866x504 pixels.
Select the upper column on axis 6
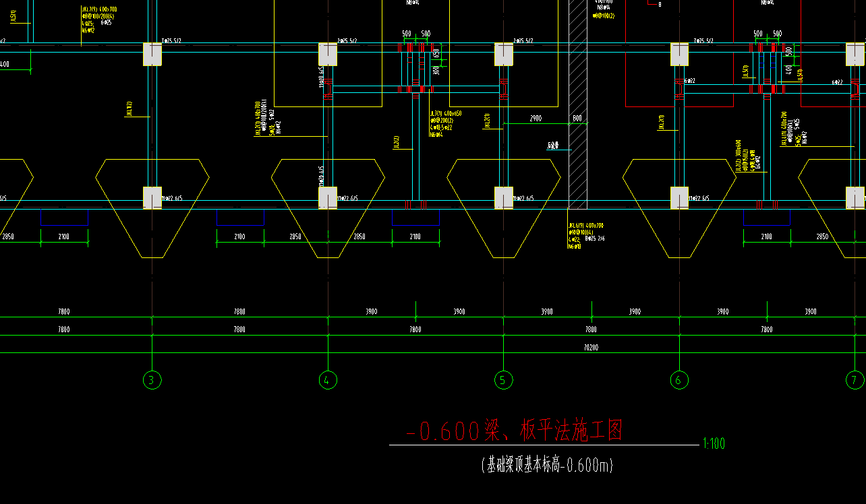679,55
